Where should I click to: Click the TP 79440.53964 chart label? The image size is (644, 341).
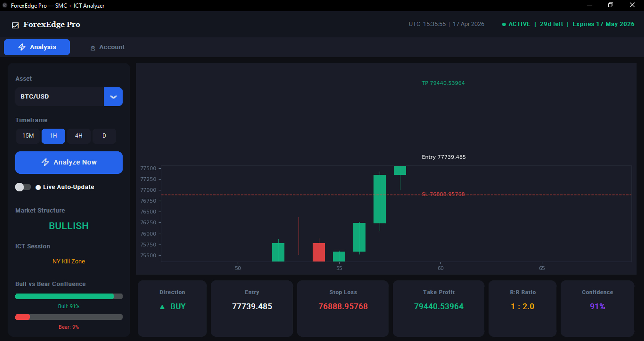coord(443,83)
